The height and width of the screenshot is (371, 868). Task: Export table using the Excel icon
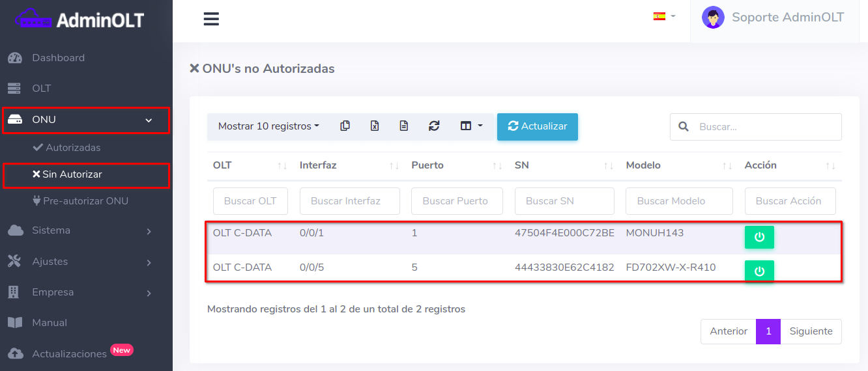pyautogui.click(x=375, y=126)
